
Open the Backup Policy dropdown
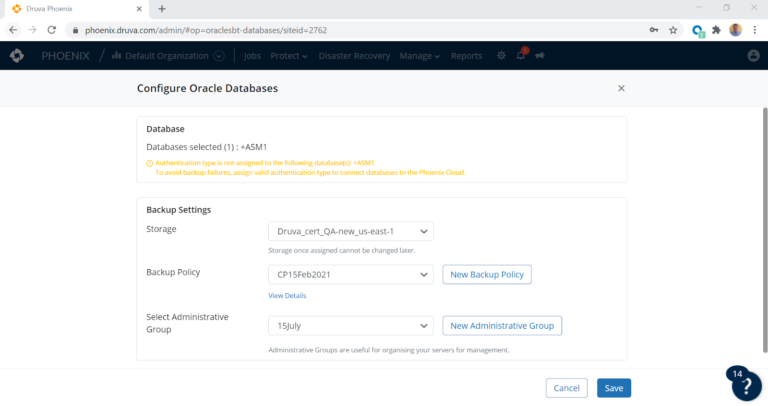pos(350,274)
